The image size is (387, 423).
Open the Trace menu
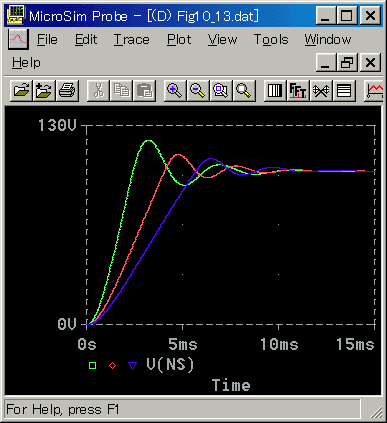(x=131, y=40)
